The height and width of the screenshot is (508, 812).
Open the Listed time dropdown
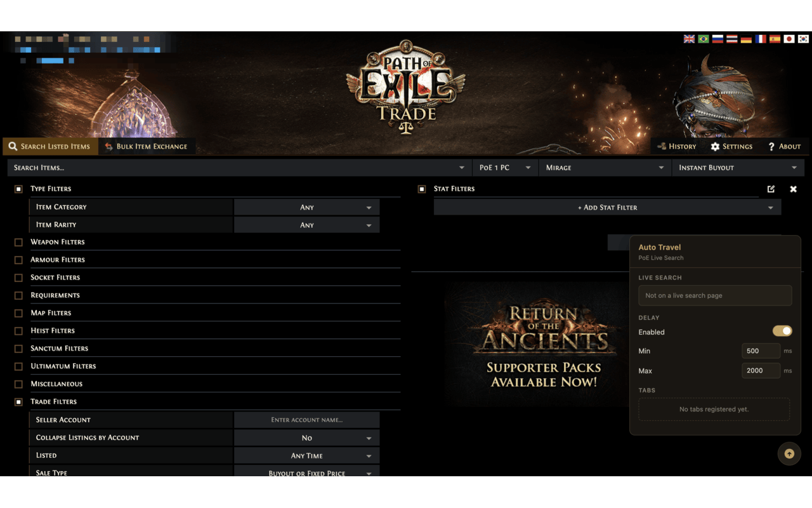click(x=306, y=455)
